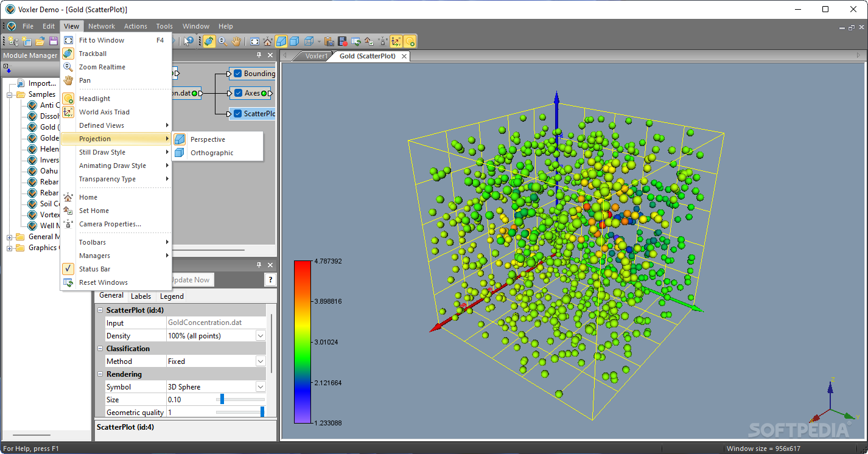This screenshot has height=454, width=868.
Task: Click the Tools menu
Action: pos(164,26)
